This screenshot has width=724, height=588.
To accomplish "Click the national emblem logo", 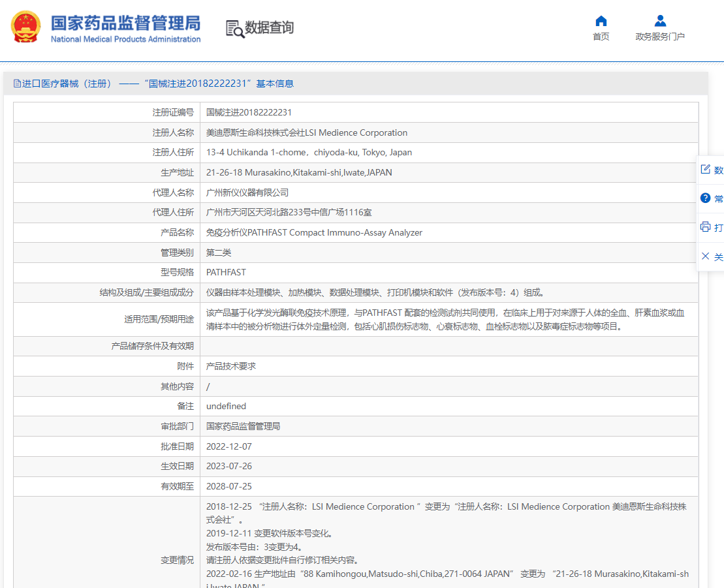I will click(x=26, y=27).
